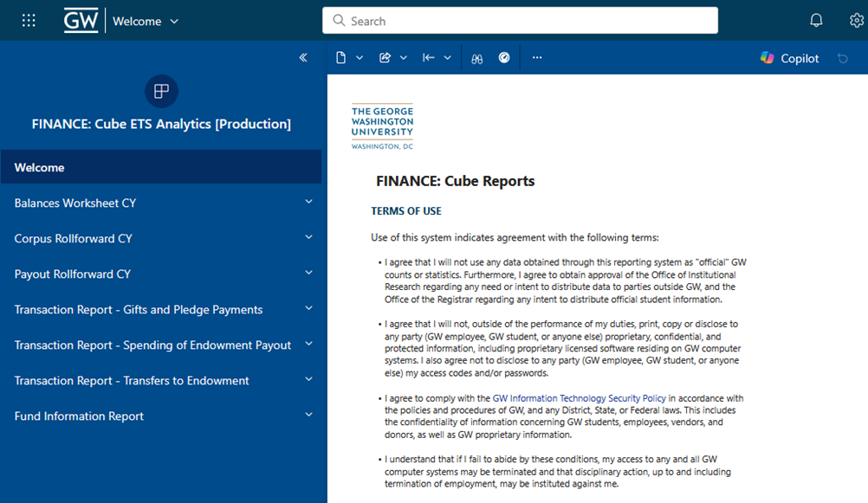Open the notifications bell
868x503 pixels.
coord(816,21)
